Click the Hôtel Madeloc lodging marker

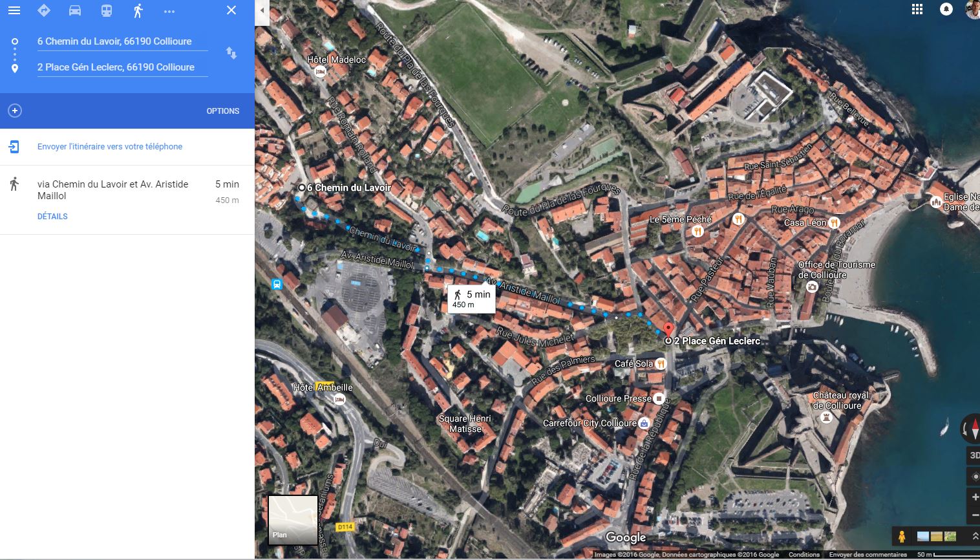(x=319, y=72)
